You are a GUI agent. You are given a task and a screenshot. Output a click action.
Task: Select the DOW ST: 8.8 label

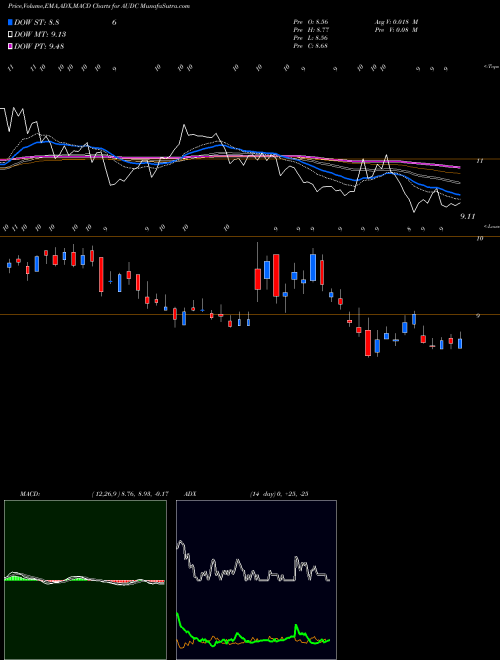click(x=37, y=22)
